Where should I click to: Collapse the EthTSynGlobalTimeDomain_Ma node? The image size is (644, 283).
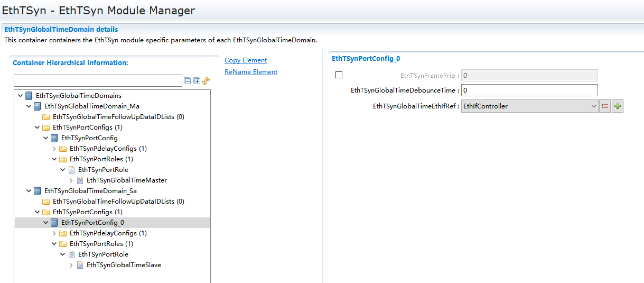29,106
